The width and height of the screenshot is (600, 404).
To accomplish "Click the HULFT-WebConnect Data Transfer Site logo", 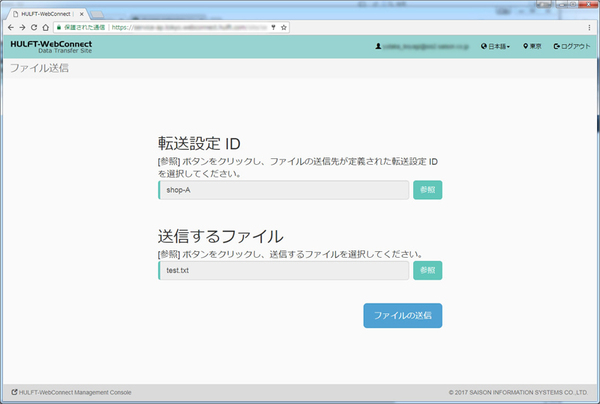I will [x=51, y=47].
